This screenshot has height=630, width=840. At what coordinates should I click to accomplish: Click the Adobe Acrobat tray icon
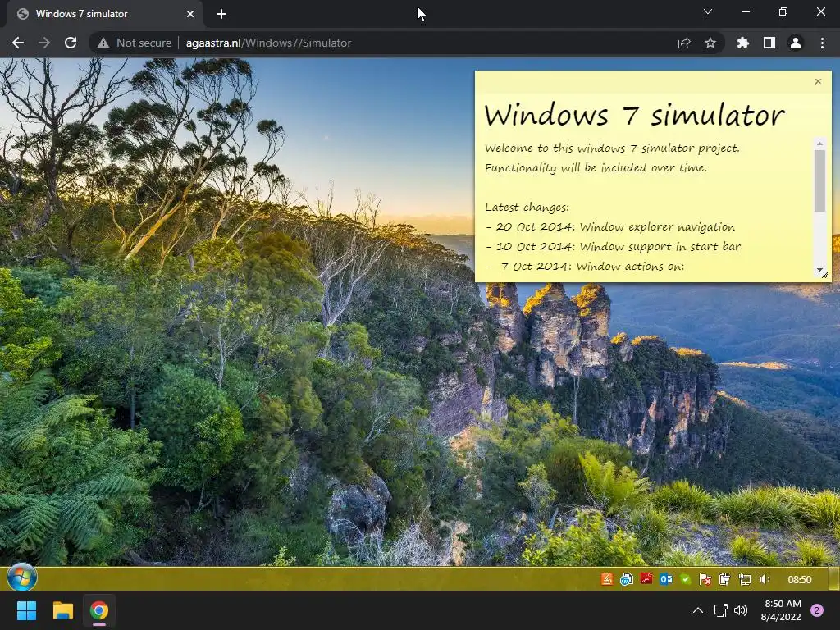point(646,579)
